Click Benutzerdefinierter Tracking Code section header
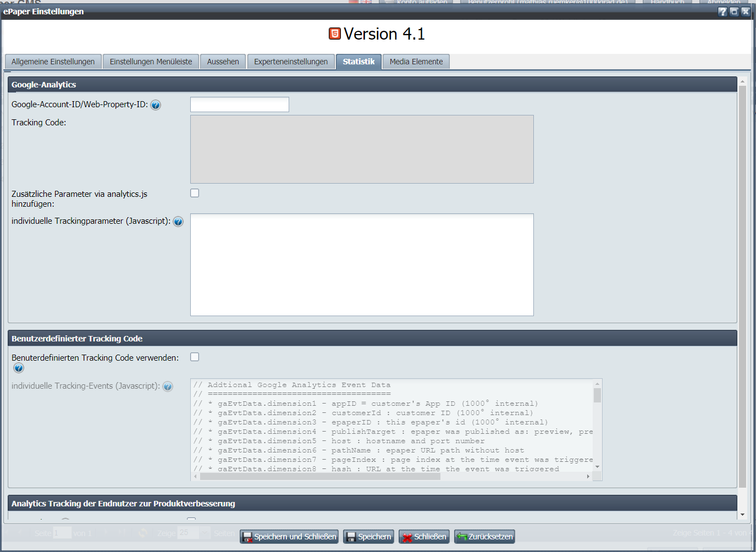Image resolution: width=756 pixels, height=552 pixels. tap(372, 339)
